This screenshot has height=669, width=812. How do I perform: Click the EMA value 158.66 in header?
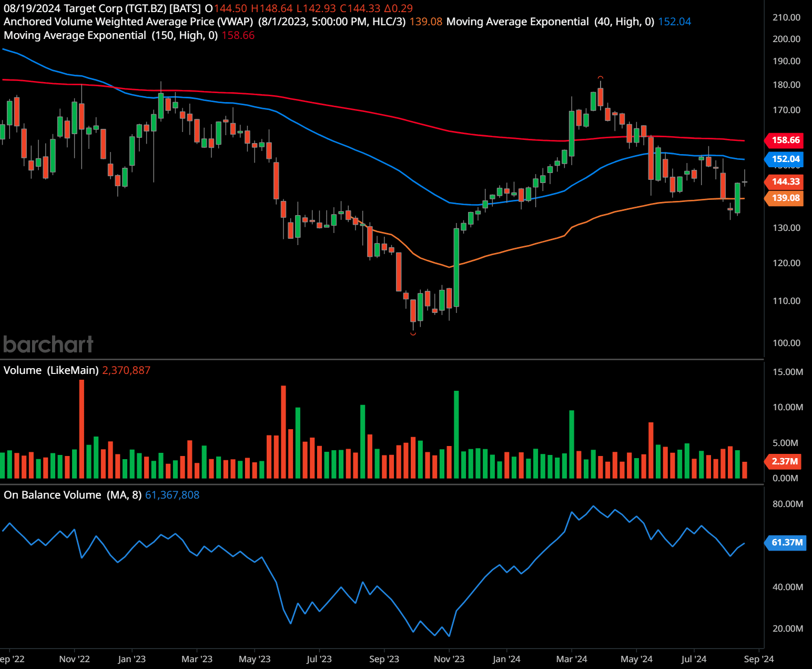coord(238,35)
